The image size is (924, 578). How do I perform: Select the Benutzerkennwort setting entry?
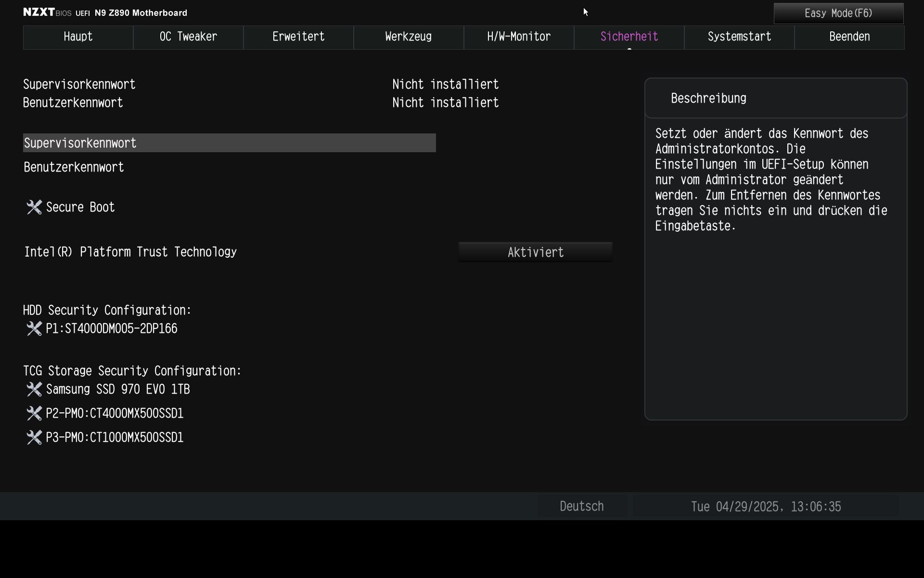point(74,167)
